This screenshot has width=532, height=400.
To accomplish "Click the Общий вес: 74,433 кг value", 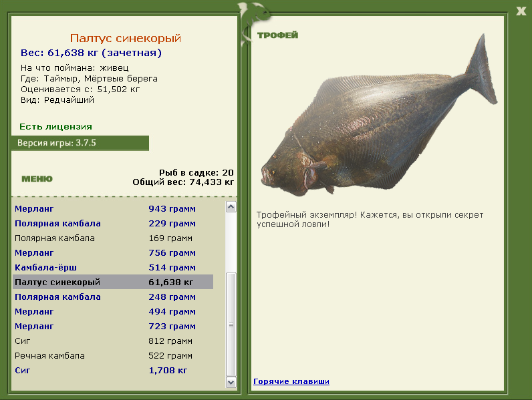I will (183, 182).
